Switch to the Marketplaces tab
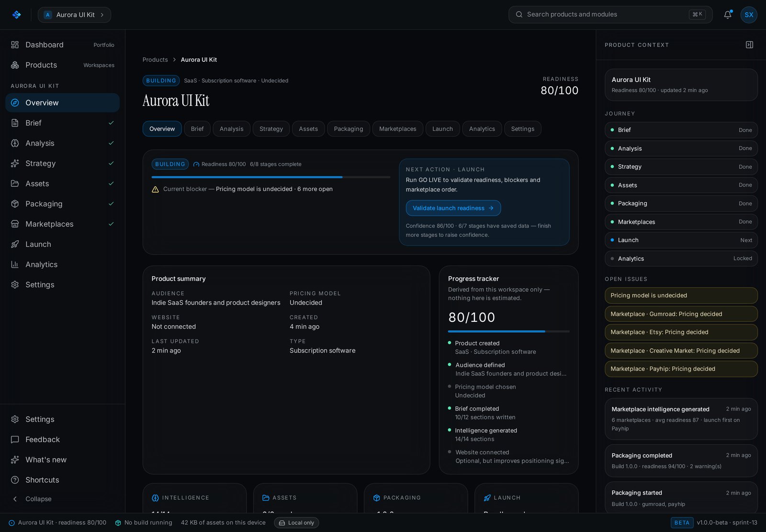The image size is (766, 532). (397, 129)
